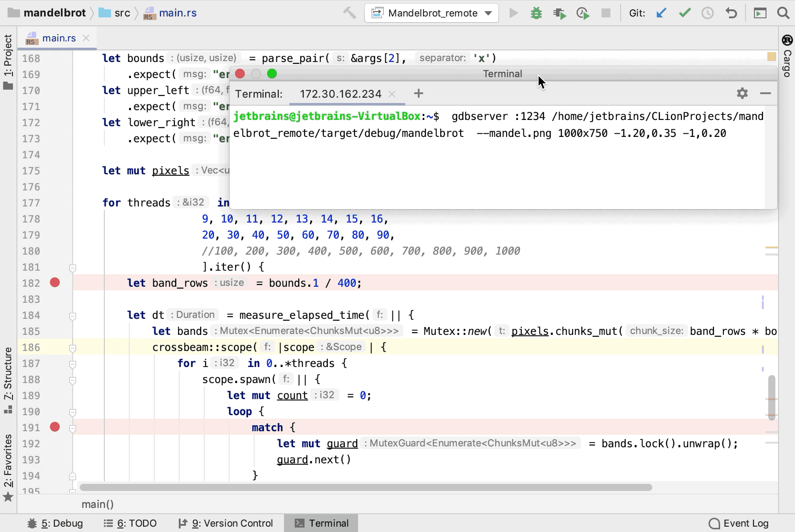This screenshot has width=795, height=532.
Task: Create a new terminal session with the plus button
Action: tap(418, 94)
